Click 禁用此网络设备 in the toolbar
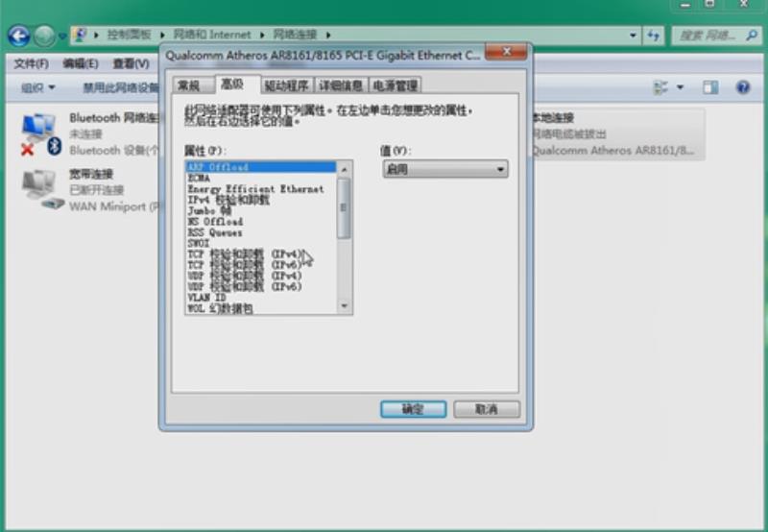This screenshot has height=532, width=768. point(121,87)
